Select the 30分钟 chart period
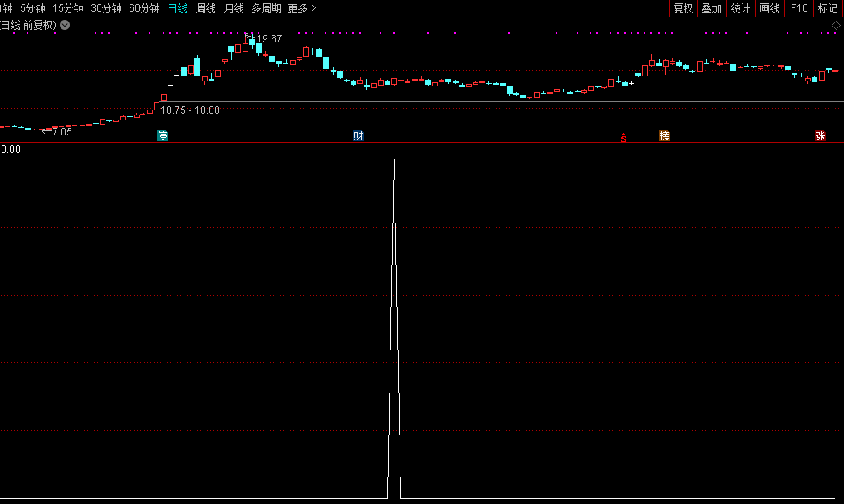The image size is (844, 504). point(106,8)
